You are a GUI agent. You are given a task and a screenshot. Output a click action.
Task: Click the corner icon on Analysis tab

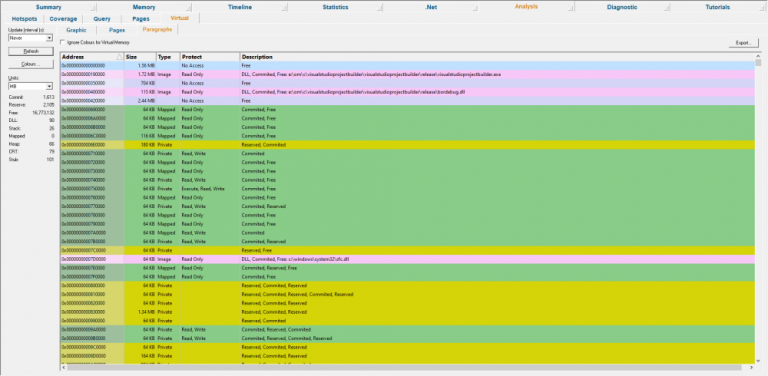click(571, 8)
